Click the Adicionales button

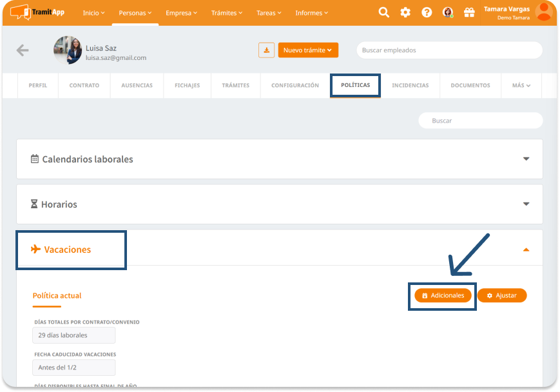443,295
